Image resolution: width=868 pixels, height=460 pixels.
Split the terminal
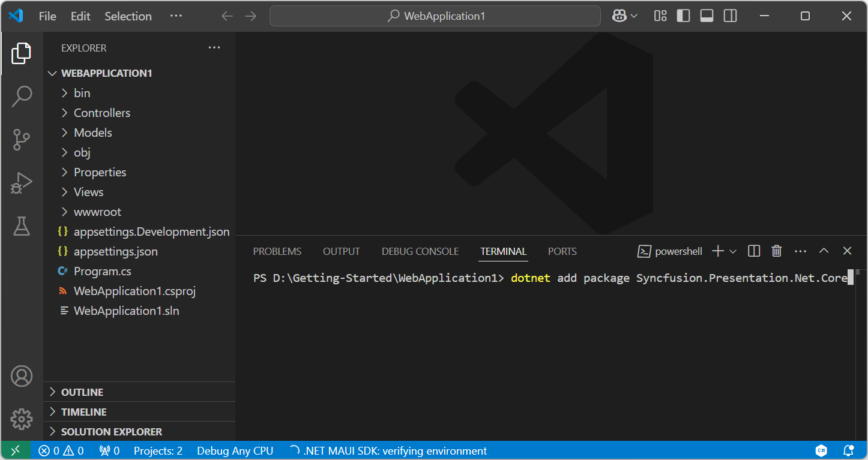pyautogui.click(x=755, y=251)
